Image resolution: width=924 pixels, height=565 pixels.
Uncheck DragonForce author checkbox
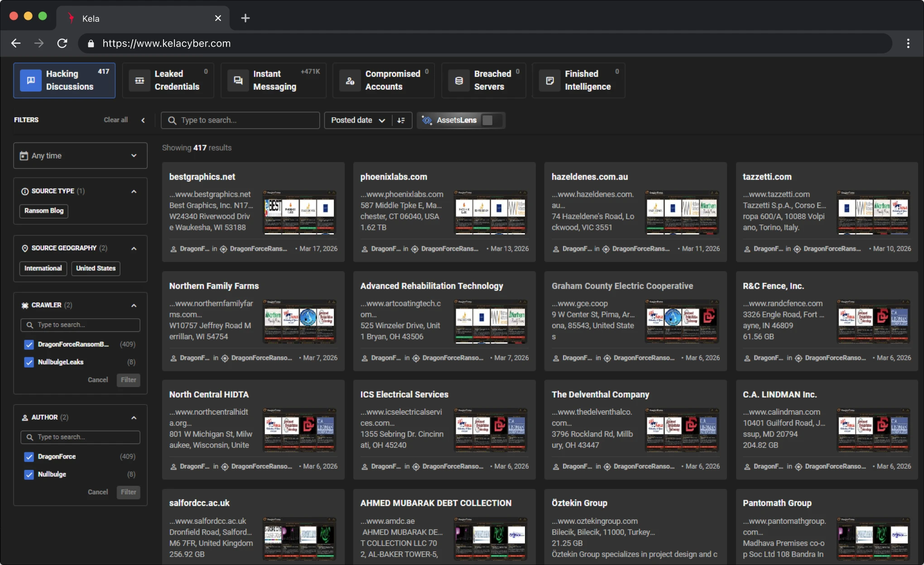click(x=29, y=457)
